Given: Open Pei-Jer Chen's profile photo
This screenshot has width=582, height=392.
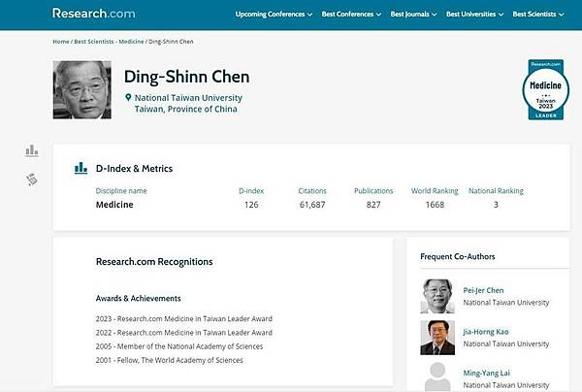Looking at the screenshot, I should coord(438,296).
